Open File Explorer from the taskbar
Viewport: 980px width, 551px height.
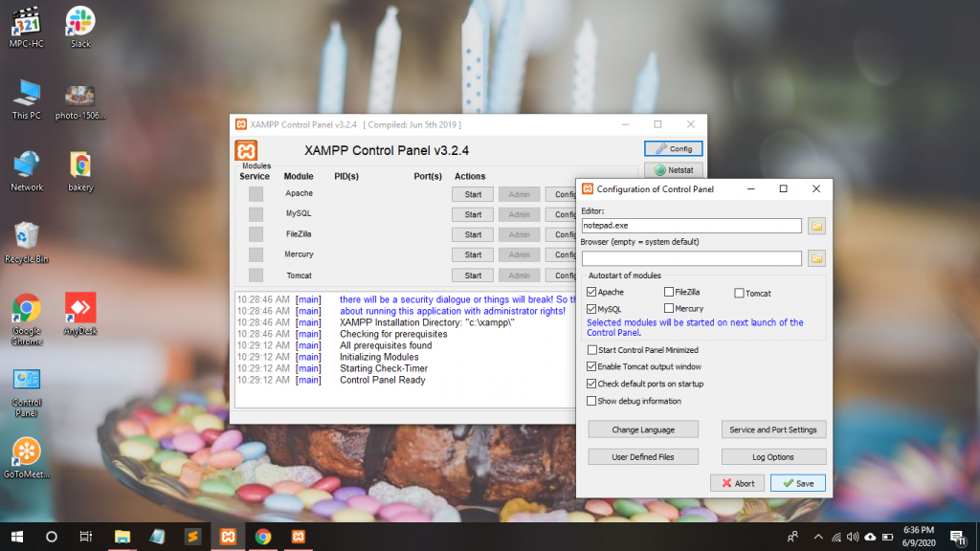(122, 537)
